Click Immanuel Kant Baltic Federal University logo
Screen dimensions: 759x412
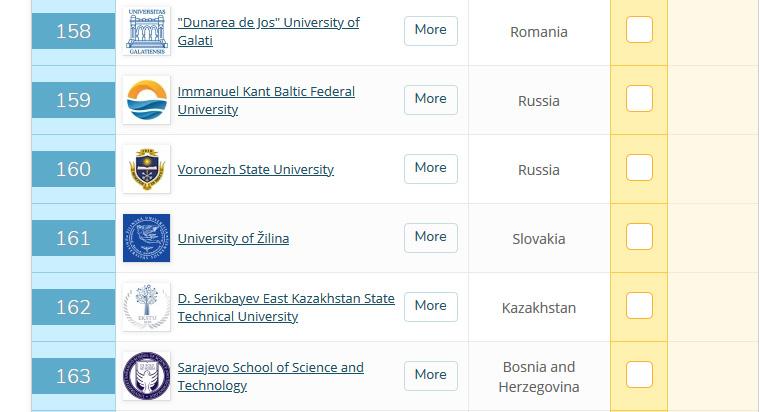tap(146, 100)
